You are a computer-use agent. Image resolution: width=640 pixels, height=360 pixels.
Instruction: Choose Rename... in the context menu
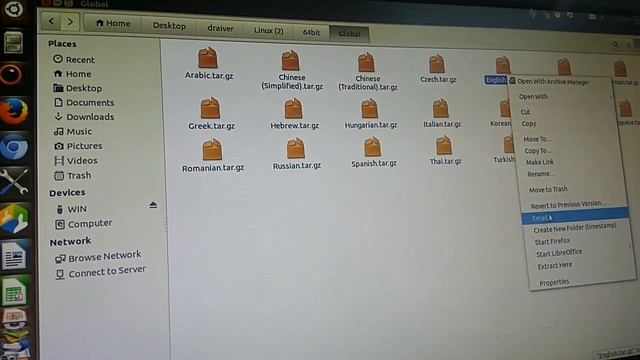(541, 174)
